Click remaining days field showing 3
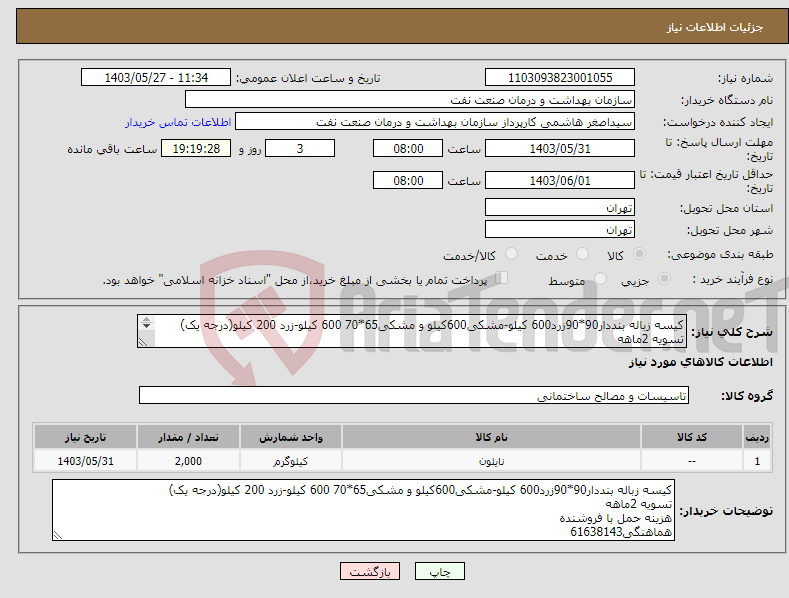This screenshot has width=789, height=598. pyautogui.click(x=300, y=148)
